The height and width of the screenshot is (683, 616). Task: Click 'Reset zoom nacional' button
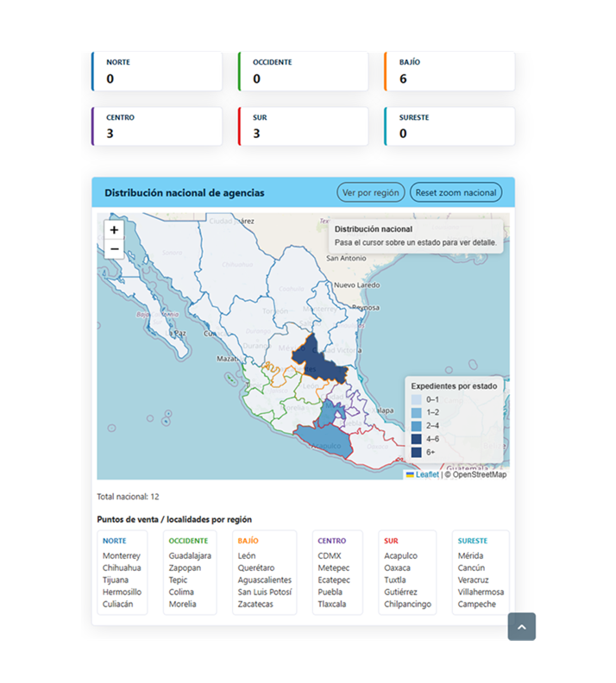pos(456,192)
